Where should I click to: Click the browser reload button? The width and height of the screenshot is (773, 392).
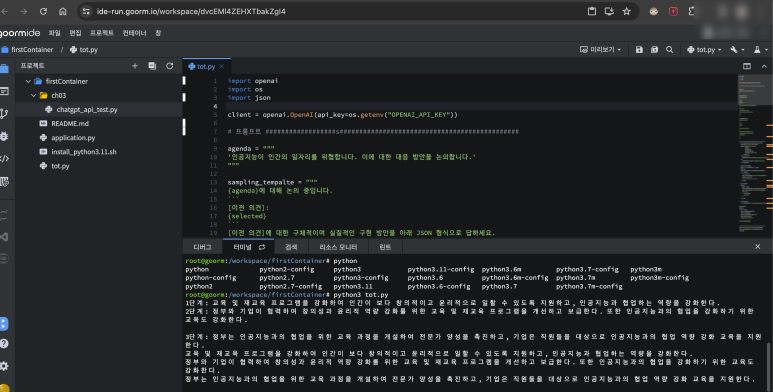point(43,11)
